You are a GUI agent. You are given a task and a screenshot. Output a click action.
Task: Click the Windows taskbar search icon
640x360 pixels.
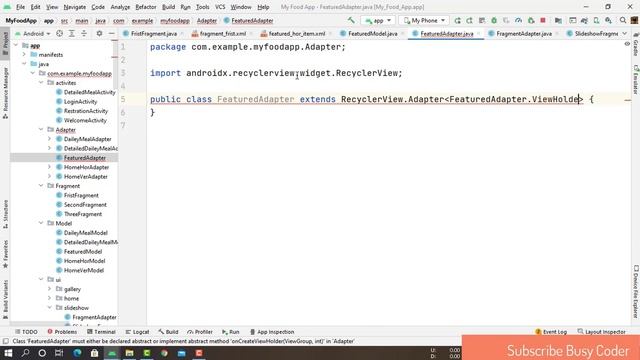coord(25,353)
